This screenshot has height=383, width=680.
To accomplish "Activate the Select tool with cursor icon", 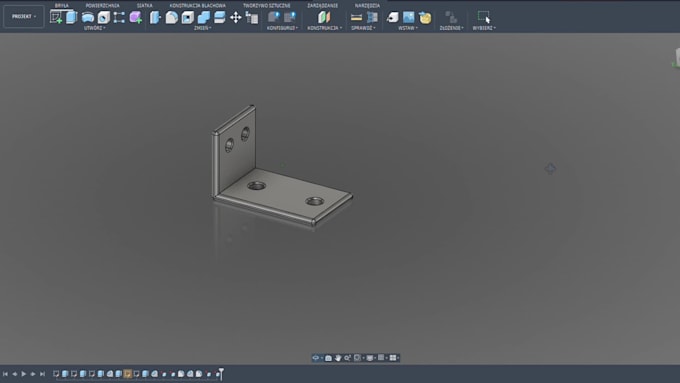I will point(484,17).
